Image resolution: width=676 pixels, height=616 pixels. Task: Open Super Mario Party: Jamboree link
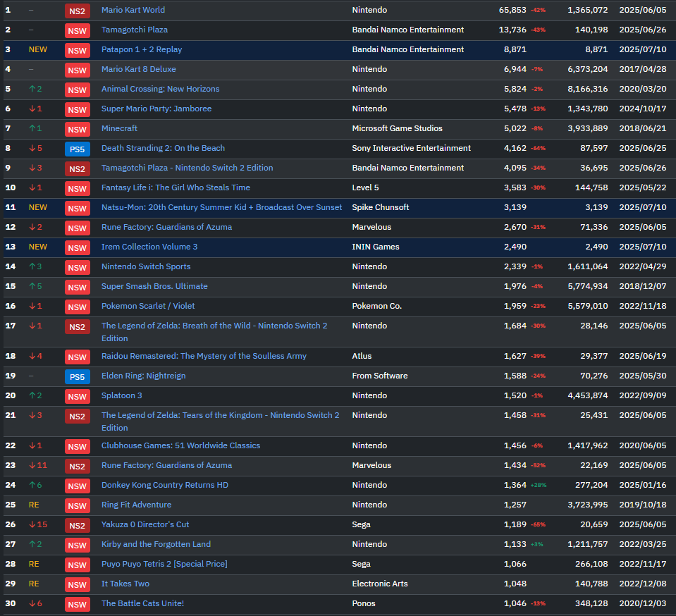(156, 109)
